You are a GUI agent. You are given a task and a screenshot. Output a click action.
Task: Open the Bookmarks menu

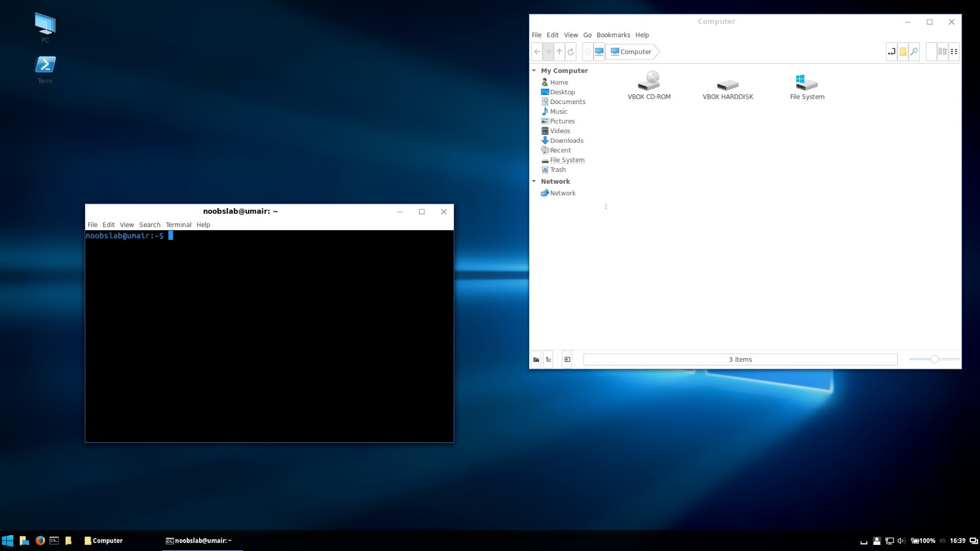613,35
